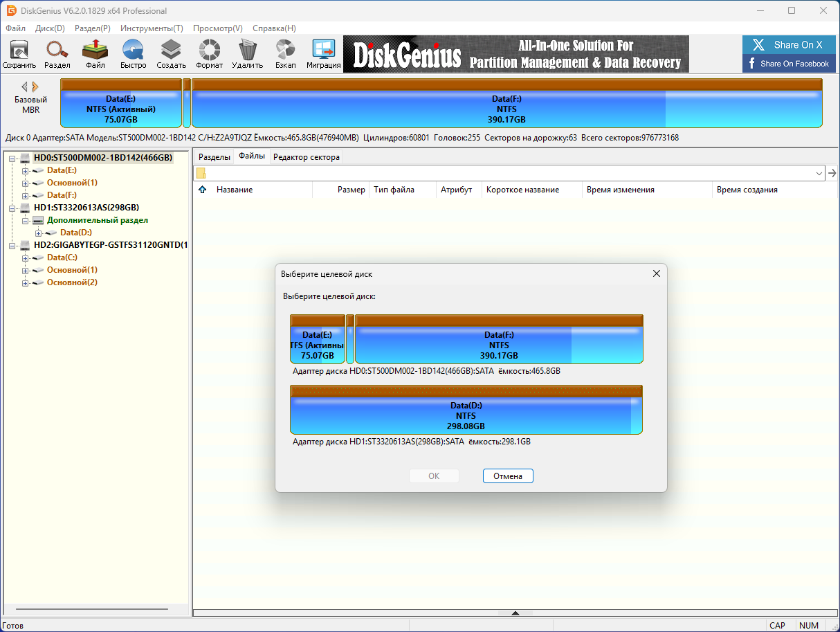The width and height of the screenshot is (840, 632).
Task: Open the Инструменты(T) menu
Action: (152, 28)
